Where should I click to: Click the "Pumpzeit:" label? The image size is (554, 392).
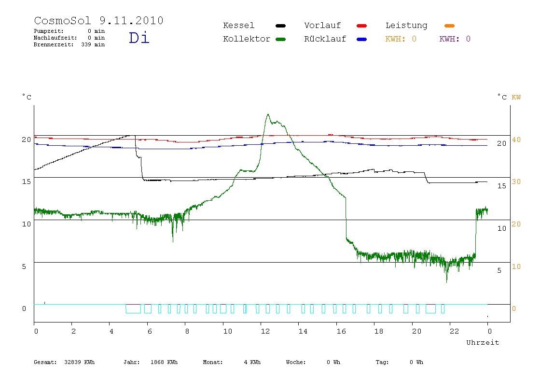pyautogui.click(x=49, y=31)
